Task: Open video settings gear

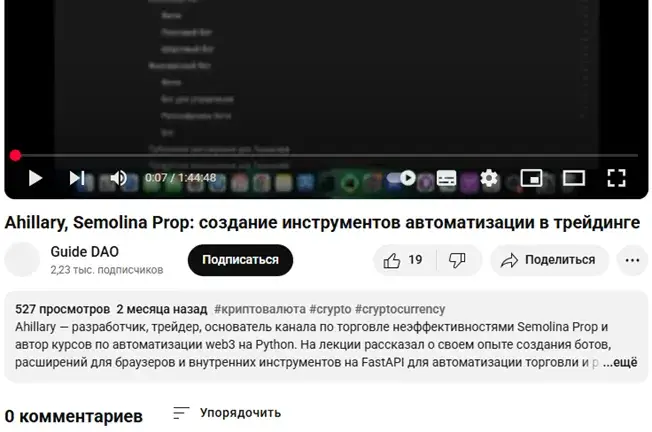Action: click(x=489, y=178)
